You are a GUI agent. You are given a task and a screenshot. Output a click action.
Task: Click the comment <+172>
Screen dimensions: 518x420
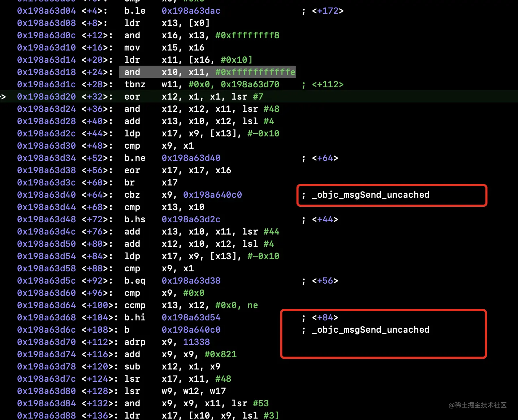328,11
